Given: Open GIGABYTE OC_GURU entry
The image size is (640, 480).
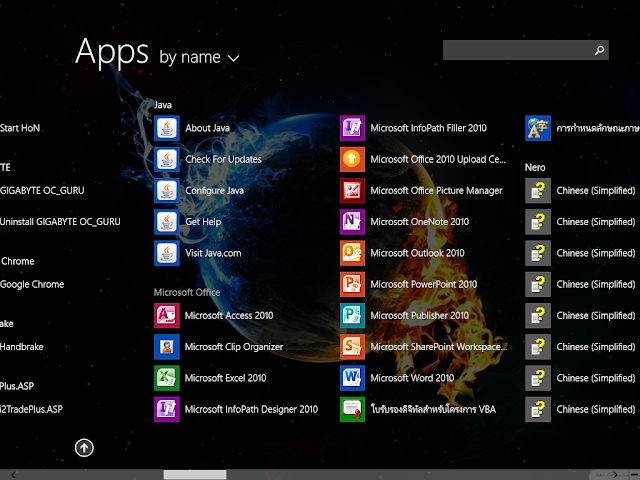Looking at the screenshot, I should click(42, 191).
